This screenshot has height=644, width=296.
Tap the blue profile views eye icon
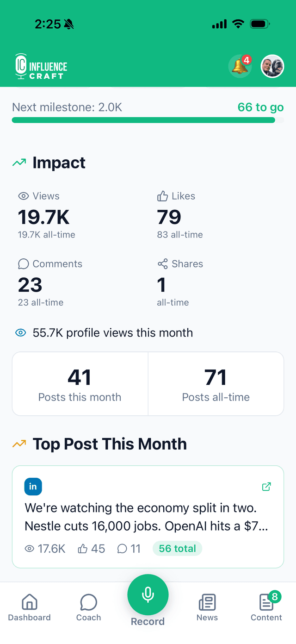point(20,333)
